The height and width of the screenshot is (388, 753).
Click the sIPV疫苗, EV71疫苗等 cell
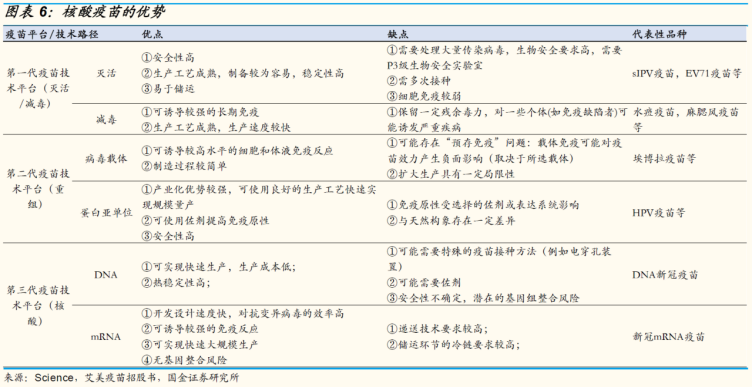click(x=687, y=73)
